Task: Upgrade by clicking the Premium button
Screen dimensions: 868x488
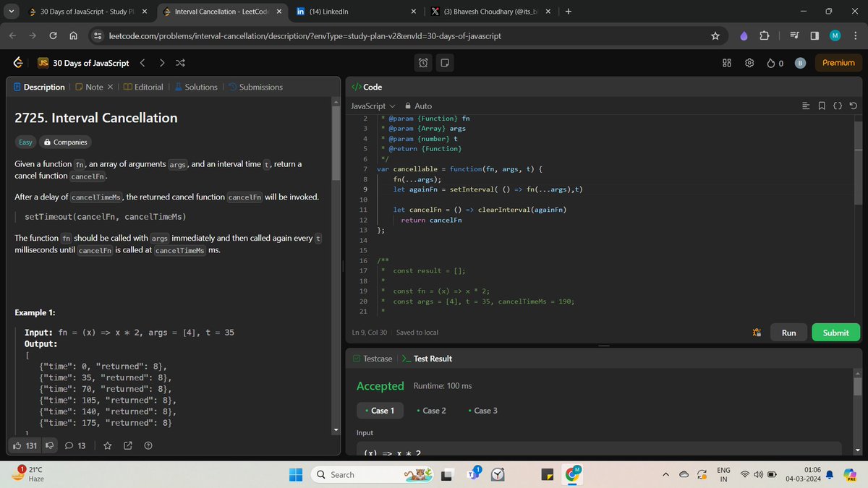Action: point(838,63)
